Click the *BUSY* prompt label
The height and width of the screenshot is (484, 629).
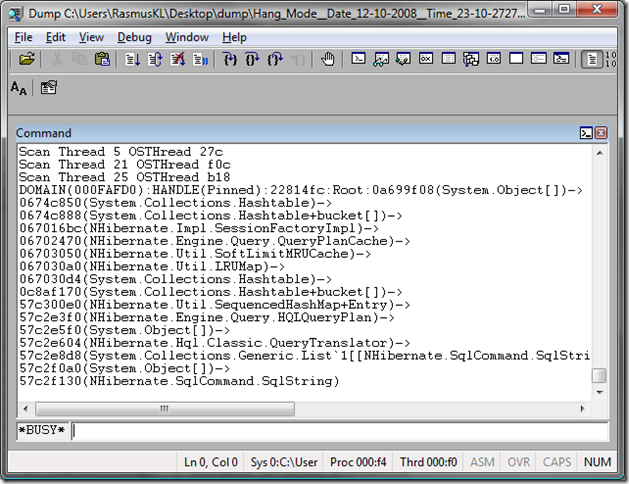(x=42, y=430)
